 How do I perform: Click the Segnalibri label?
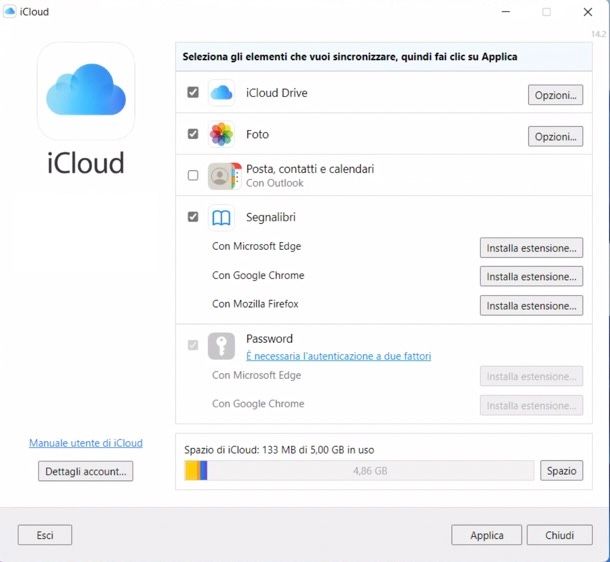coord(271,217)
